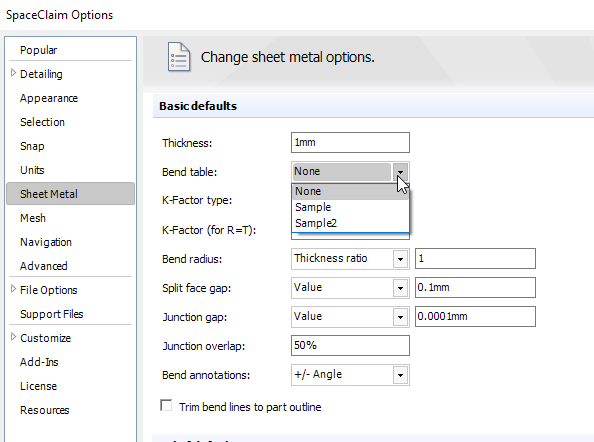The image size is (594, 442).
Task: Open the Add-Ins options page
Action: [39, 362]
